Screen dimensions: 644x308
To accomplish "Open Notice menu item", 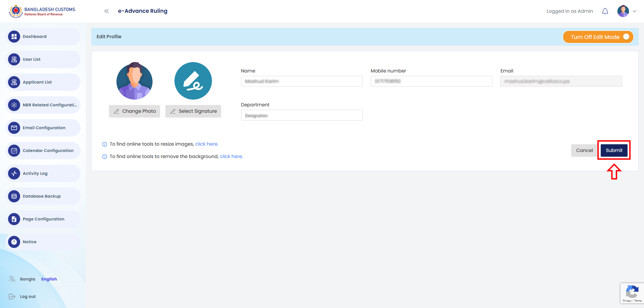I will 43,242.
